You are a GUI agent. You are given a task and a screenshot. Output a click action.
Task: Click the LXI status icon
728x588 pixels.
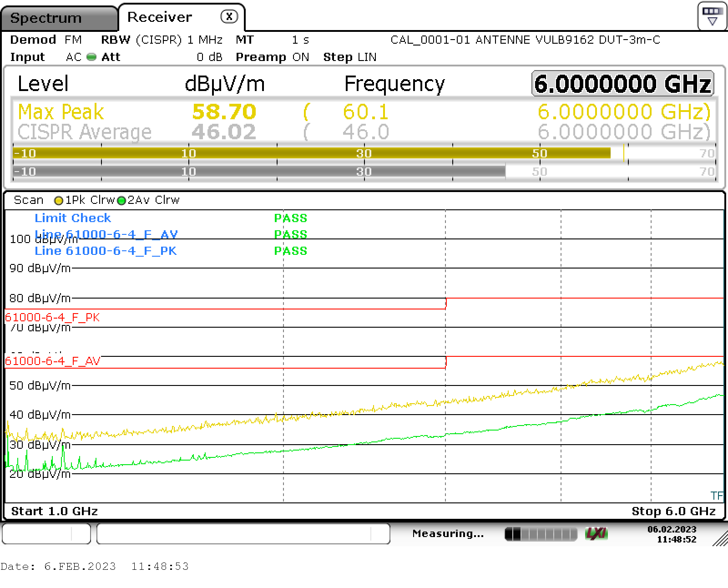click(597, 533)
